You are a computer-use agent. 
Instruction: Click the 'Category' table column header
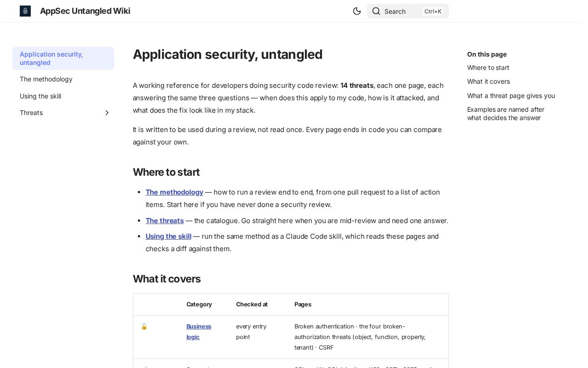pyautogui.click(x=199, y=304)
